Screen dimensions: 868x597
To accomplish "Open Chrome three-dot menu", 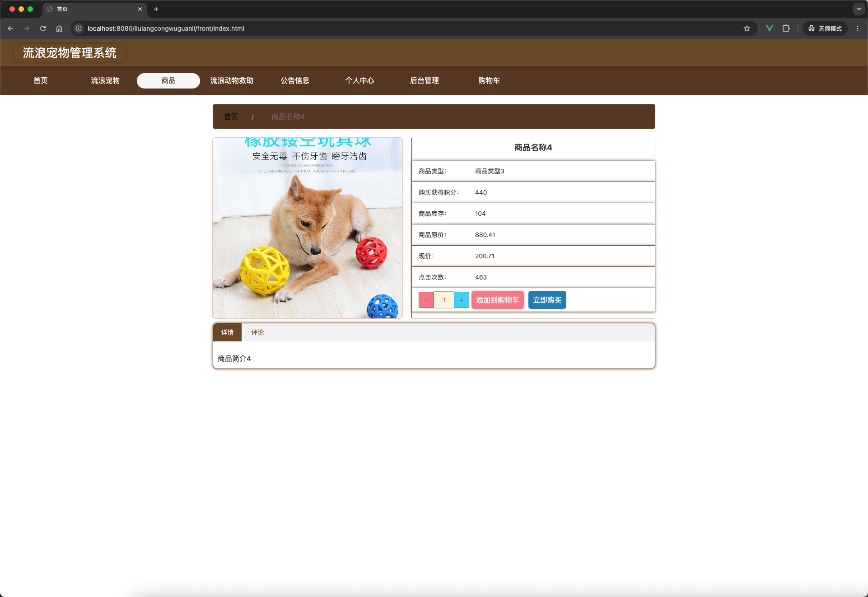I will point(858,28).
